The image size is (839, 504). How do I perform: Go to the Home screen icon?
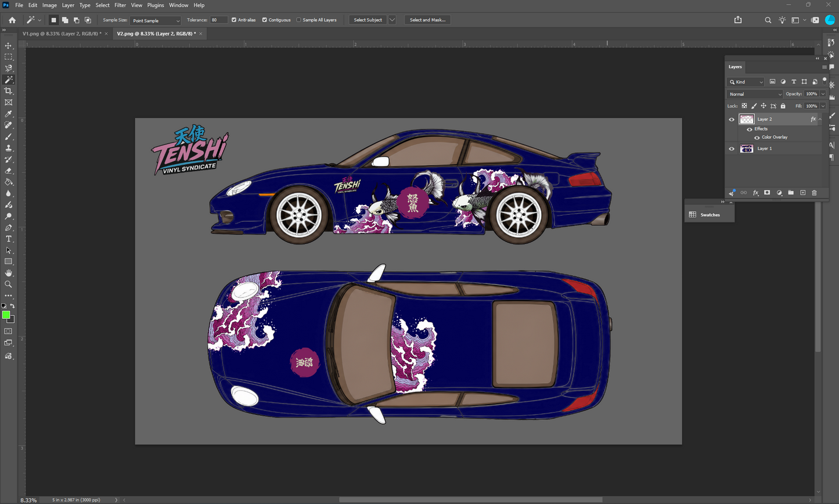coord(12,20)
